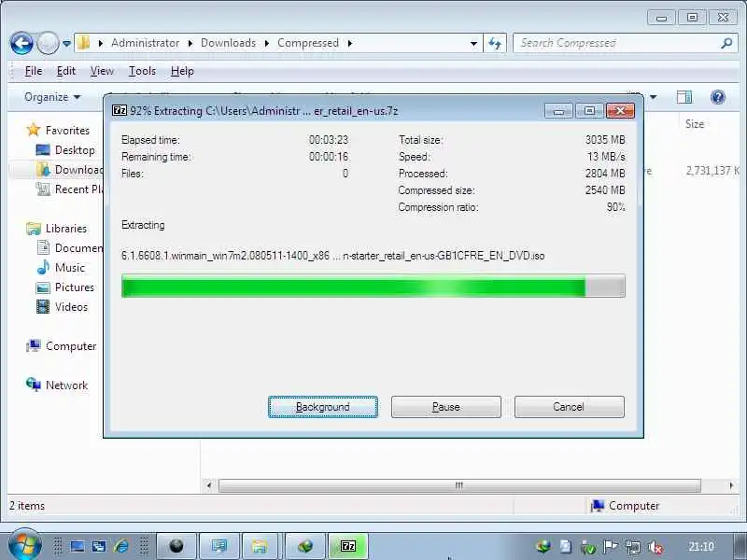This screenshot has width=747, height=560.
Task: Click the Show Desktop quick launch icon
Action: (x=78, y=546)
